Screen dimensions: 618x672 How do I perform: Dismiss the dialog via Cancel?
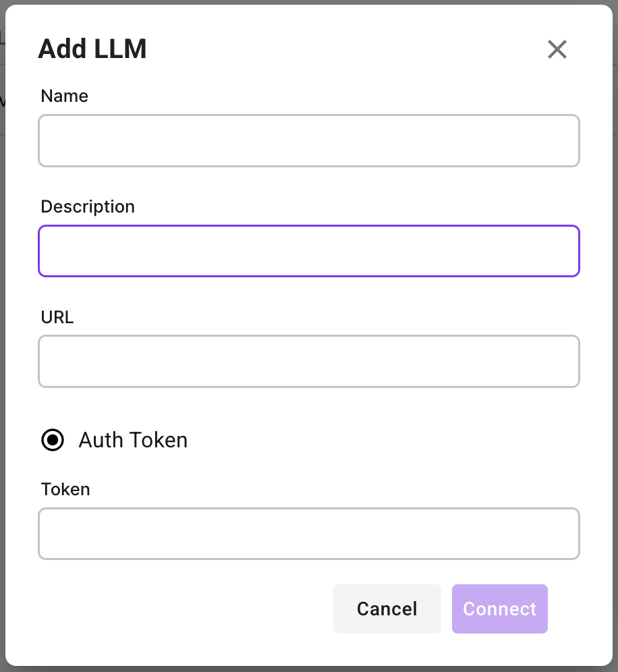(x=387, y=609)
